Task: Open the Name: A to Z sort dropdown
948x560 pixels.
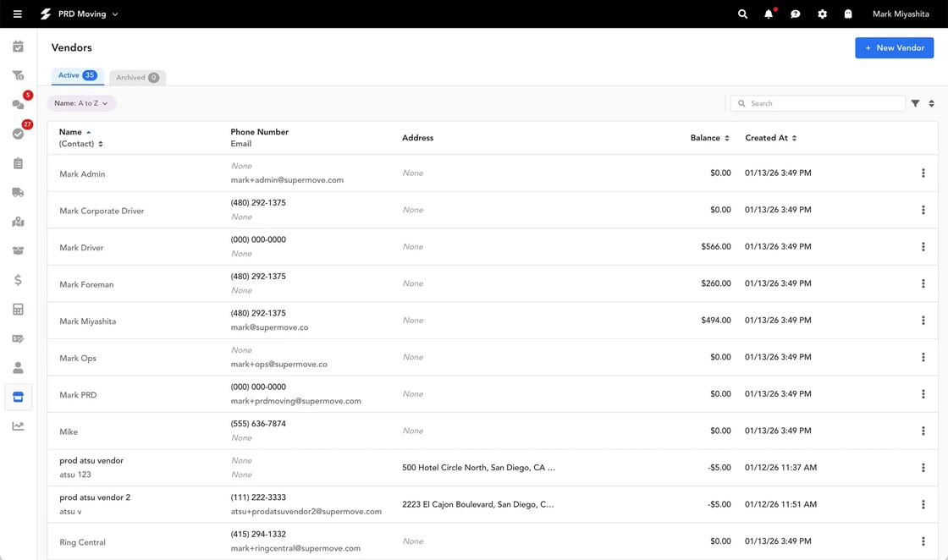Action: pos(81,103)
